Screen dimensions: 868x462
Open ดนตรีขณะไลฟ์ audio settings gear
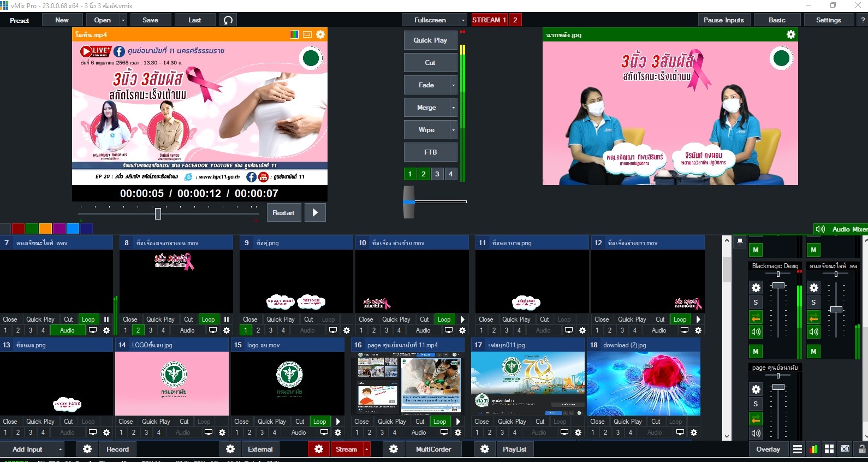click(814, 288)
